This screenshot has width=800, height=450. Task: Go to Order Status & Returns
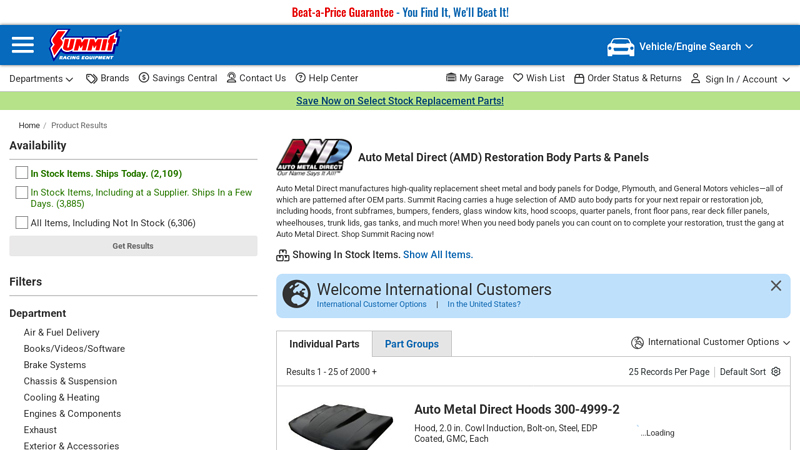[634, 78]
